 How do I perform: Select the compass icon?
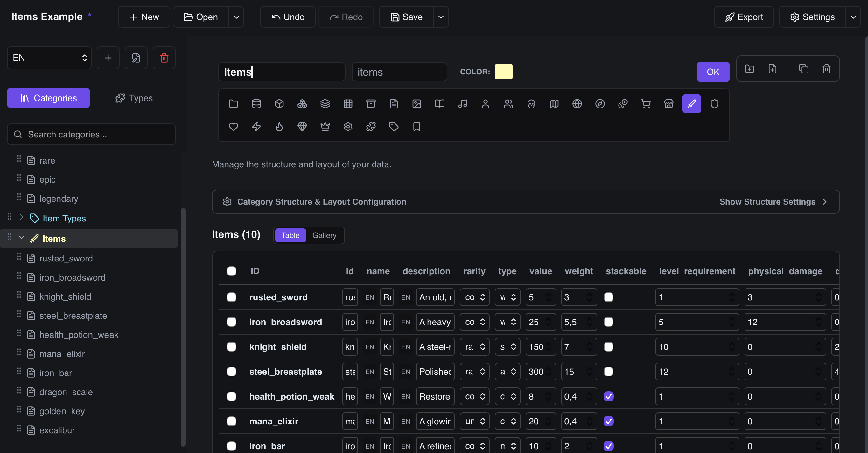[x=600, y=104]
